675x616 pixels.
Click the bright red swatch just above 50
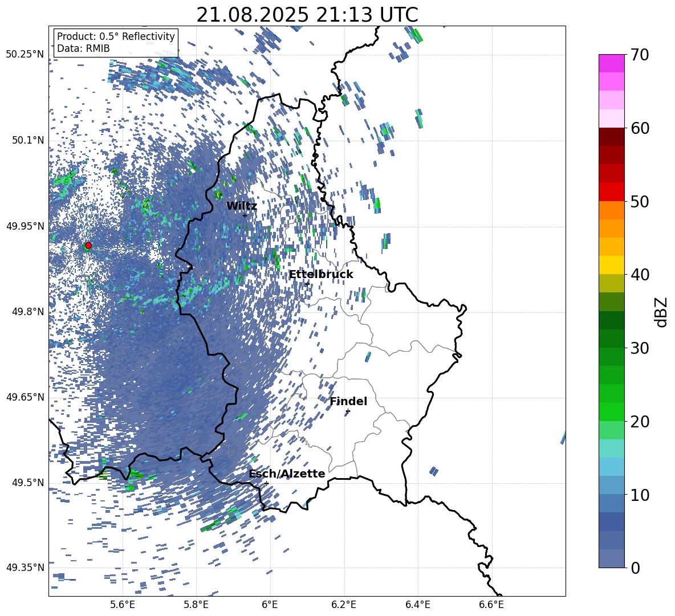click(611, 192)
